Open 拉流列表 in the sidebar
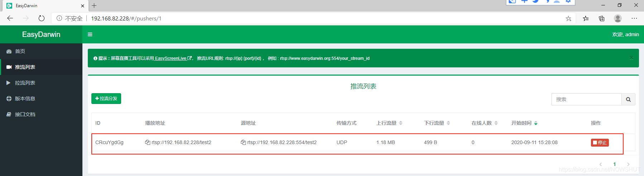644x176 pixels. [x=25, y=83]
